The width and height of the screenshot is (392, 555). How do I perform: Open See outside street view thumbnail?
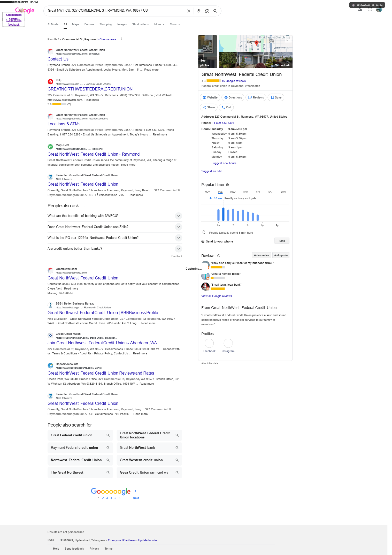pos(256,60)
